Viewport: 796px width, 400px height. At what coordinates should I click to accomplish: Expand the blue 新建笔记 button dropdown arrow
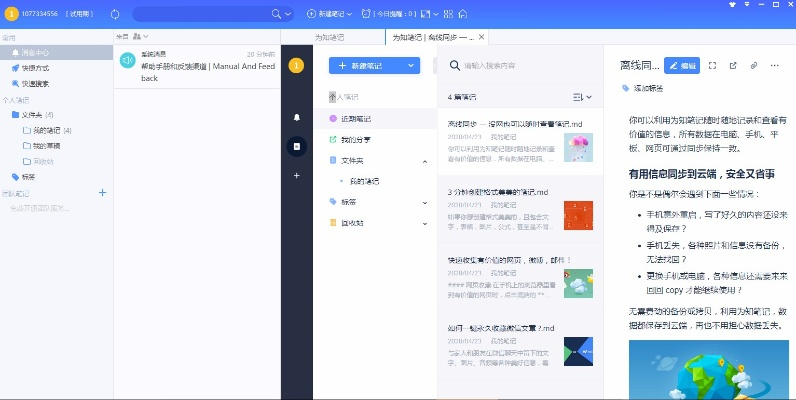point(411,65)
